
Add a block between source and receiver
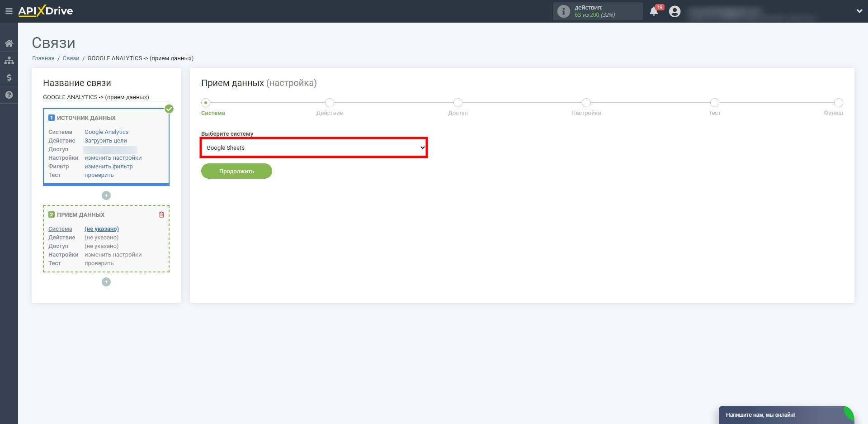click(x=106, y=195)
